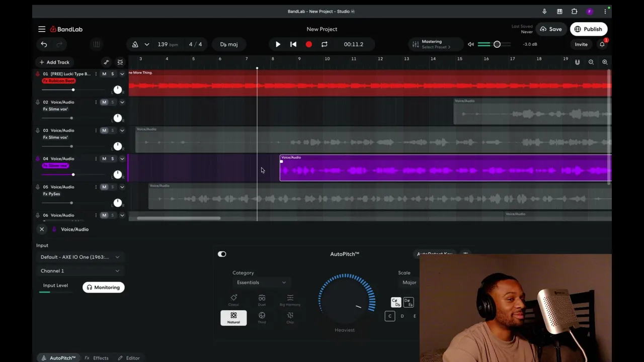Open the BandLab hamburger menu

pos(42,29)
